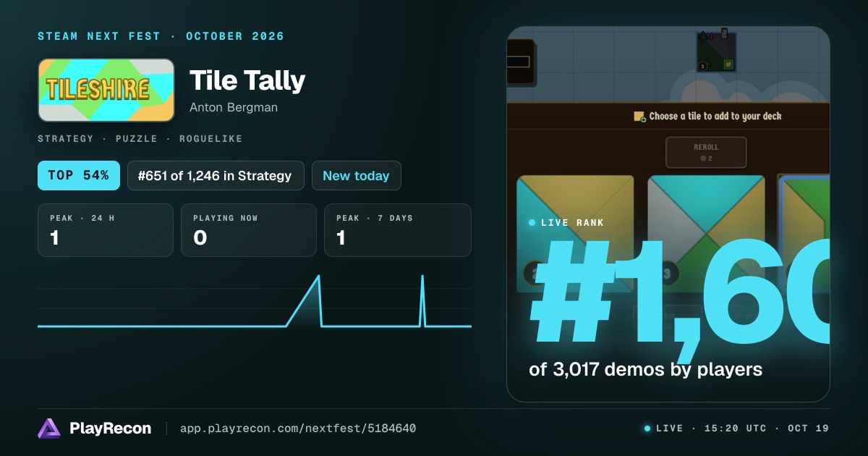Click the PUZZLE genre tag
This screenshot has height=456, width=868.
[x=136, y=138]
